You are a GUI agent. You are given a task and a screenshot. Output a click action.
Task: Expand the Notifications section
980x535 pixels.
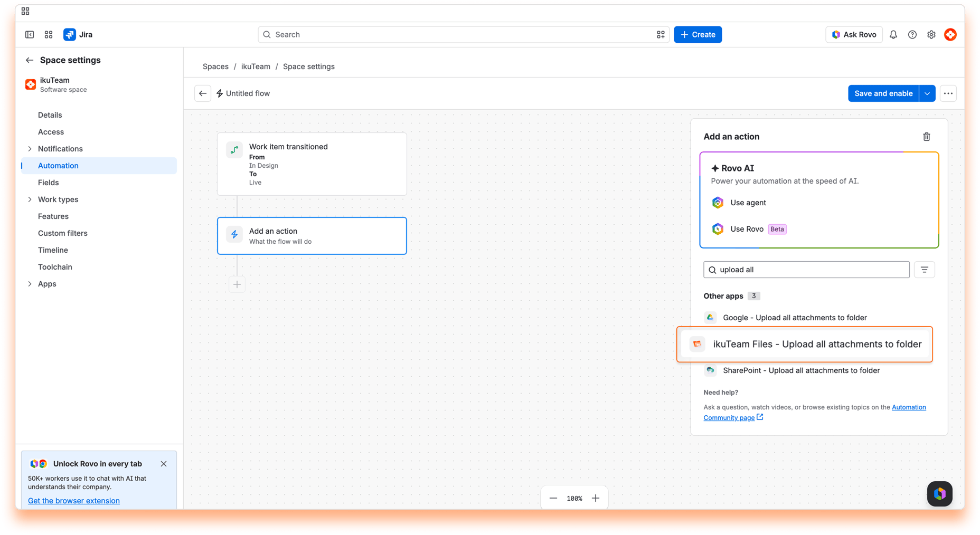[30, 149]
